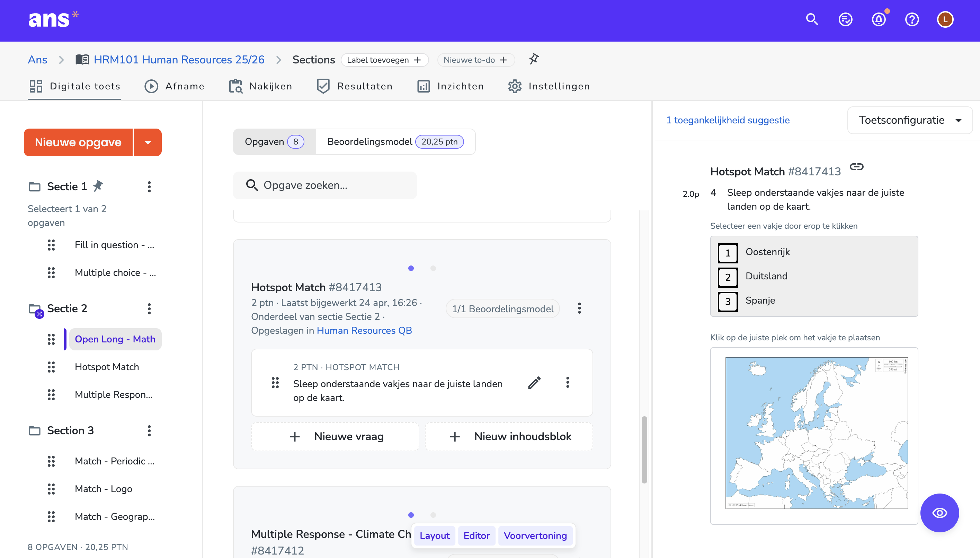Viewport: 980px width, 558px height.
Task: Copy link icon beside Hotspot Match #8417413 preview
Action: click(856, 167)
